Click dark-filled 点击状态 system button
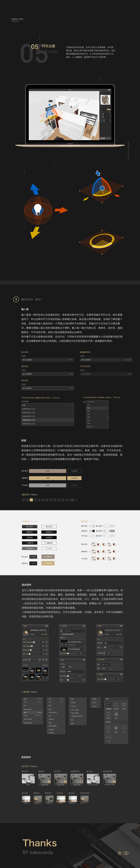The height and width of the screenshot is (868, 140). tap(30, 537)
